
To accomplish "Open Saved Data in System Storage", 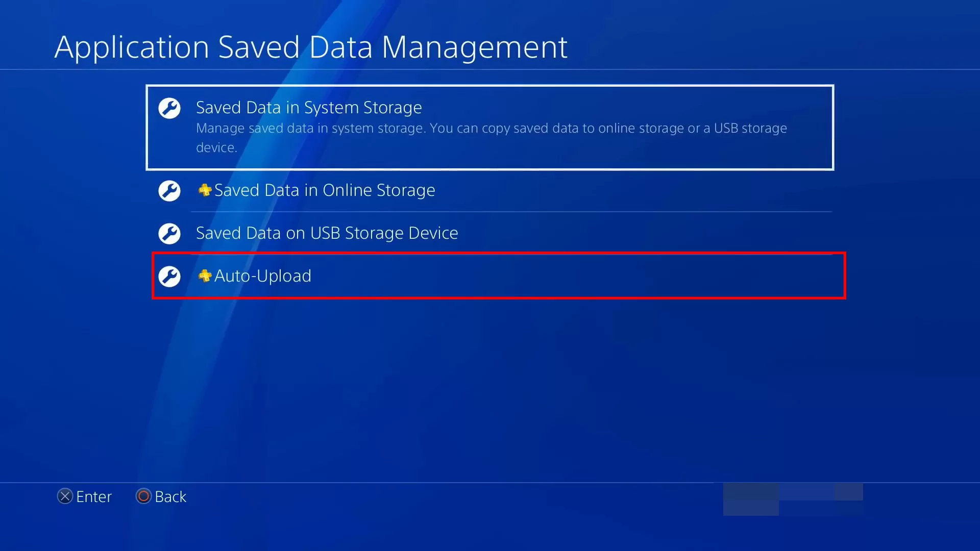I will (309, 108).
